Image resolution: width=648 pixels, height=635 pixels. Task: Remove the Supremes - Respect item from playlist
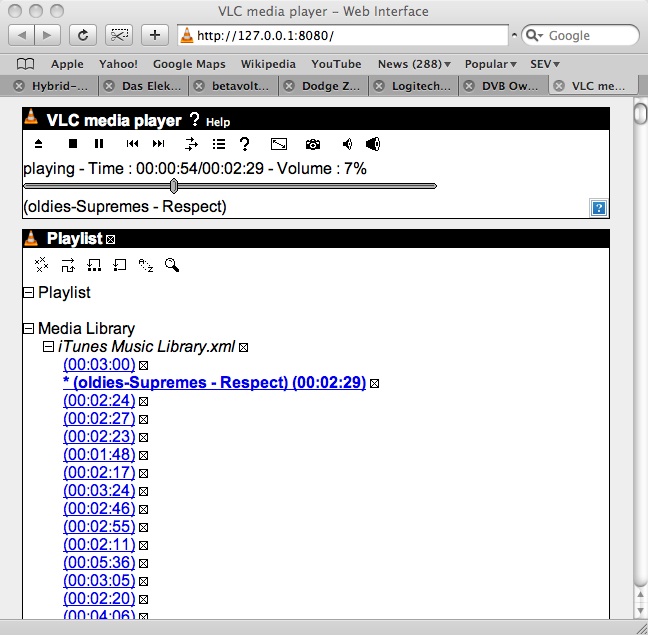[x=374, y=384]
